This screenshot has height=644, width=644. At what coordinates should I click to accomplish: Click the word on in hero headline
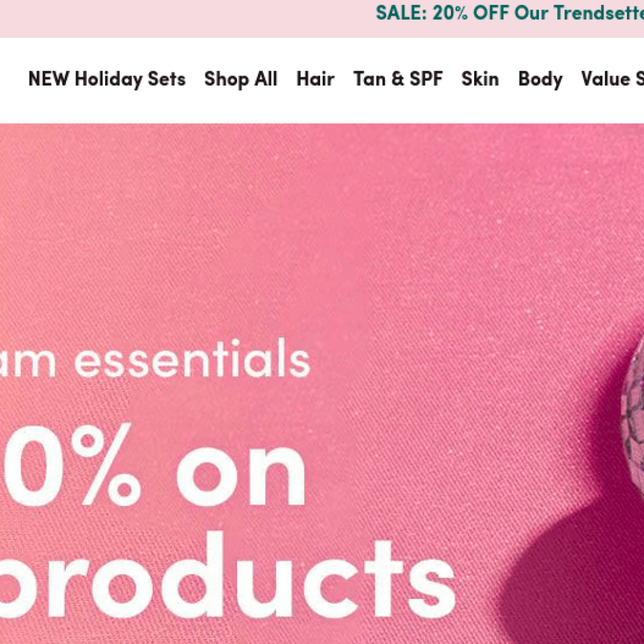pyautogui.click(x=241, y=477)
